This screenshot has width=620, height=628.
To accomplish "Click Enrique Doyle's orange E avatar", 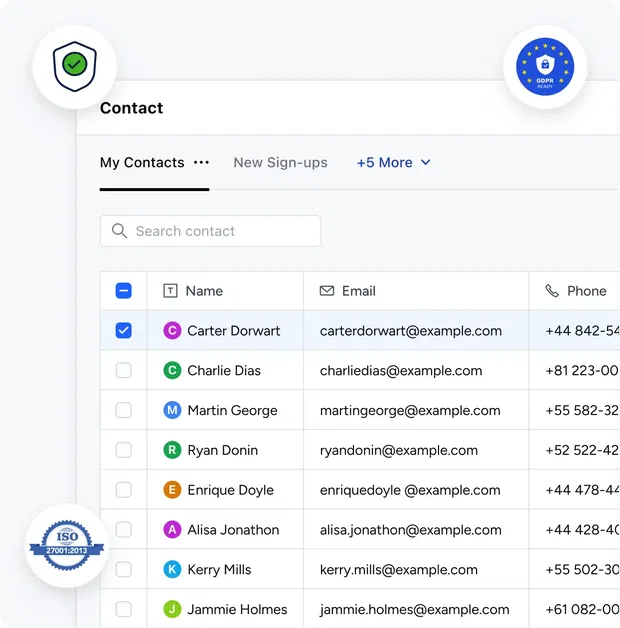I will (172, 490).
